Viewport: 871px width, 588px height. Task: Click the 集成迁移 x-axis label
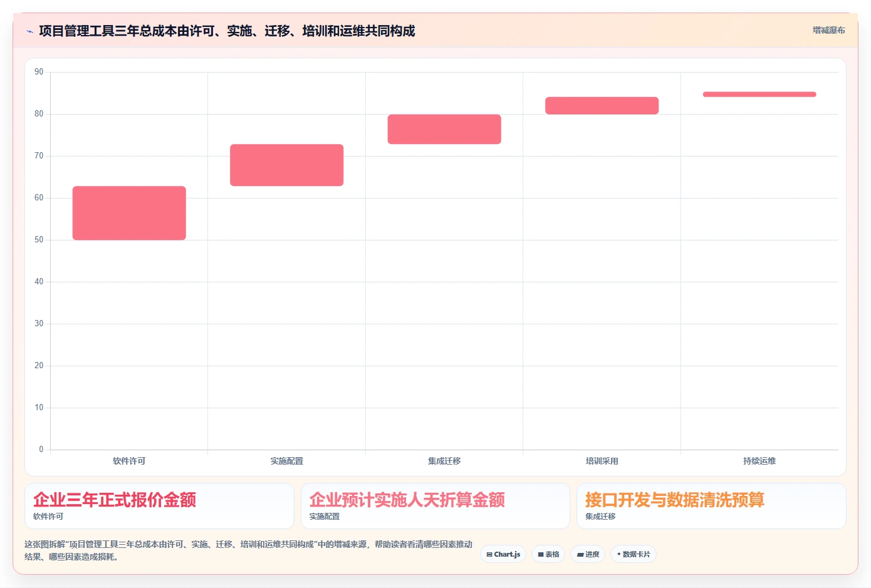click(444, 461)
